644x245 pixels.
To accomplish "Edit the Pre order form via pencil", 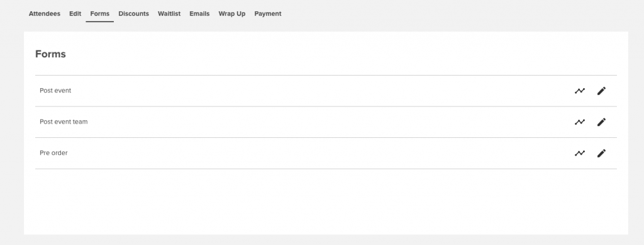I will click(x=601, y=153).
